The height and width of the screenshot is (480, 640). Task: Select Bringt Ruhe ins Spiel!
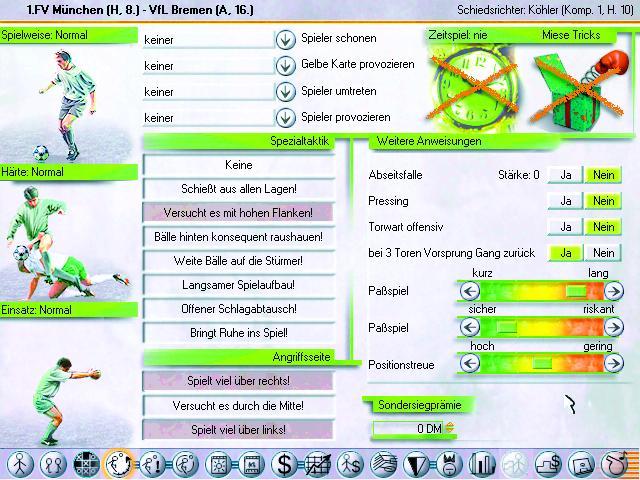[x=238, y=333]
